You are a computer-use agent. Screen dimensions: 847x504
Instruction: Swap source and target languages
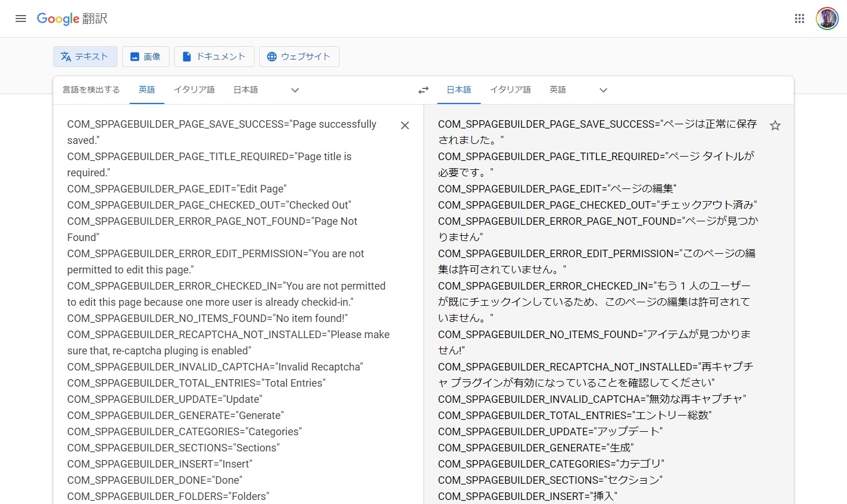coord(423,90)
